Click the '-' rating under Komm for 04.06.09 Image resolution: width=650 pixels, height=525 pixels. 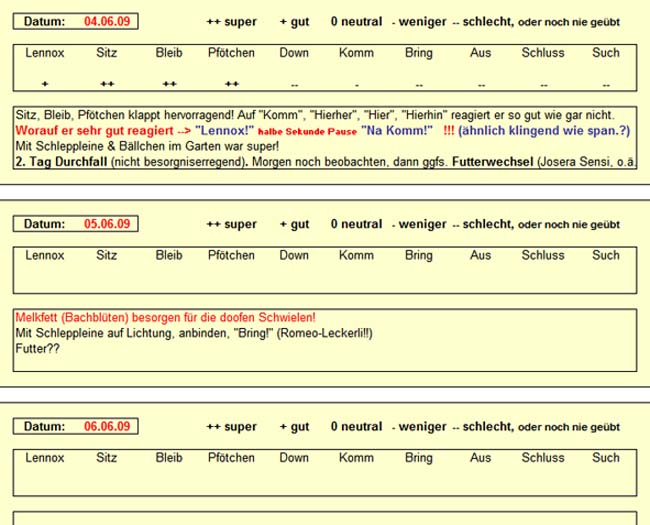tap(357, 85)
